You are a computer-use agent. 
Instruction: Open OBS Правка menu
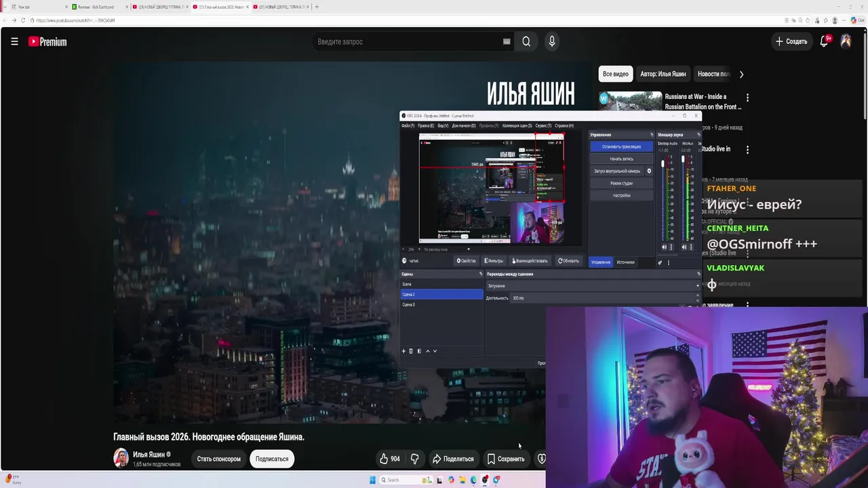pos(426,125)
